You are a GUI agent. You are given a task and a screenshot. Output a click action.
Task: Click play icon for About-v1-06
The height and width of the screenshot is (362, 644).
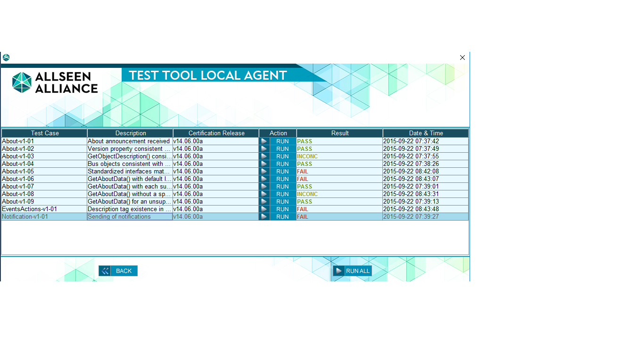tap(264, 179)
